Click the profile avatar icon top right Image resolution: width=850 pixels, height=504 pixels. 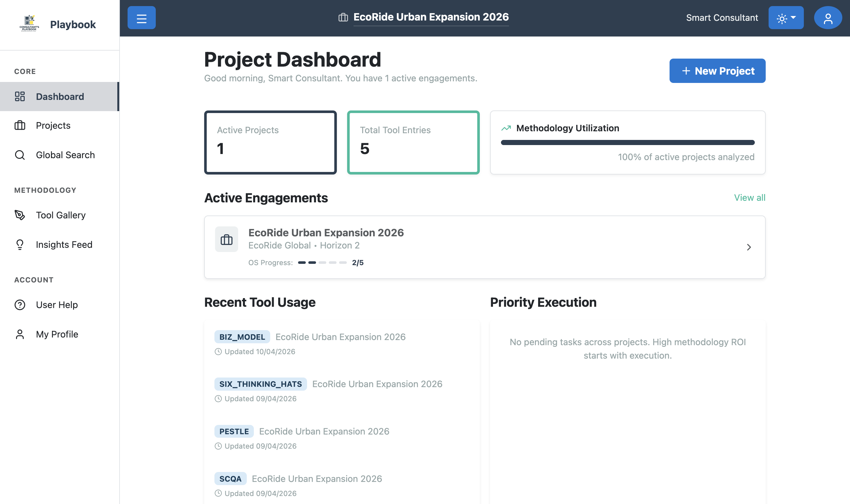[x=828, y=17]
